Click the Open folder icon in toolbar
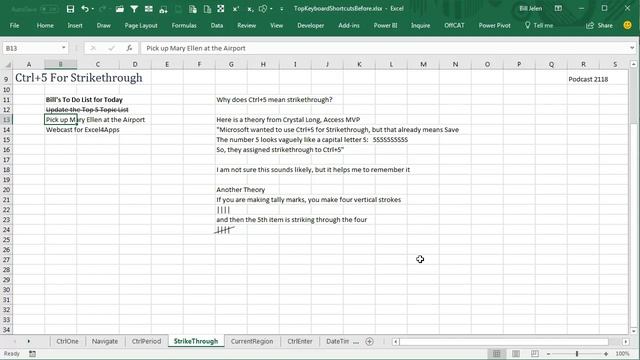Screen dimensions: 640x360 [119, 9]
